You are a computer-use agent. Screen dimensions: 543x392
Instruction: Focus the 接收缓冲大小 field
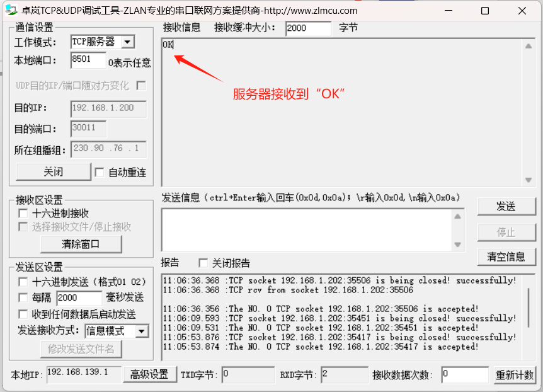pyautogui.click(x=307, y=28)
